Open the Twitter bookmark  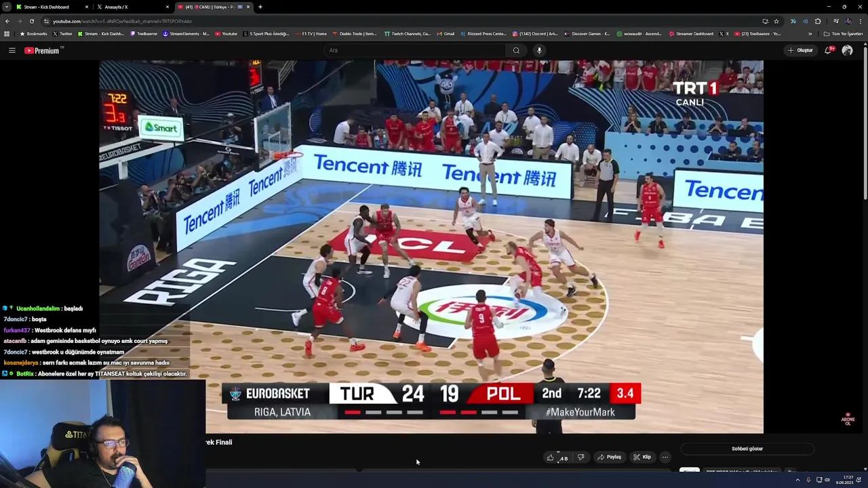pos(62,34)
